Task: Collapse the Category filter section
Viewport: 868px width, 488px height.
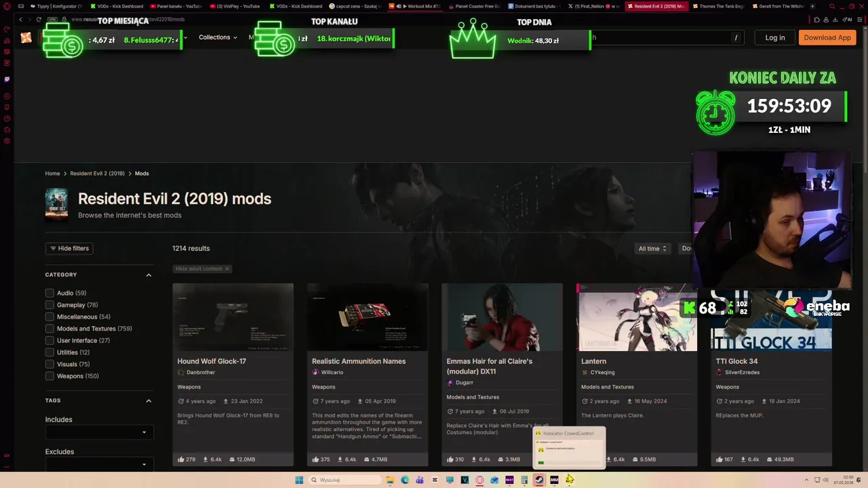Action: [149, 274]
